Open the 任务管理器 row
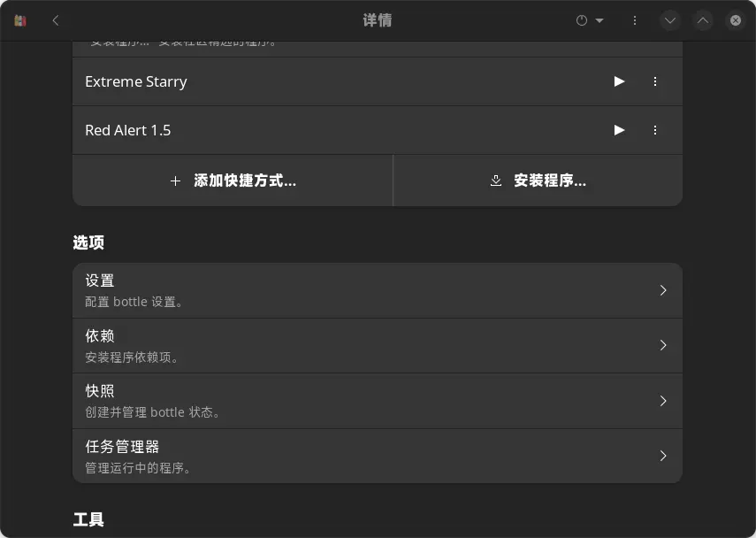 [378, 456]
